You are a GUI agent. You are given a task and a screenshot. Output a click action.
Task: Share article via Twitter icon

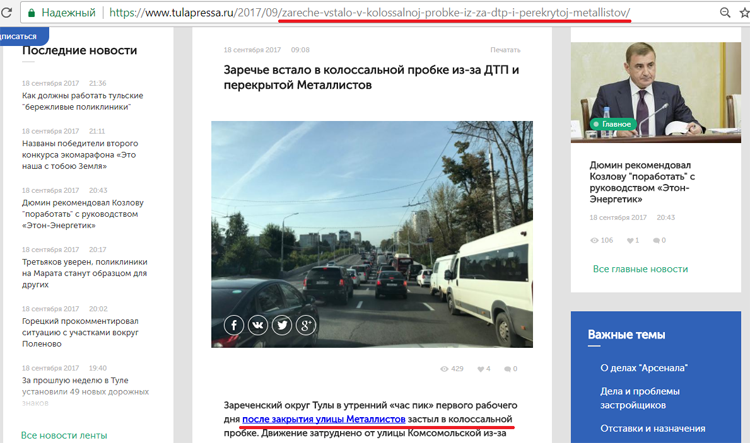tap(282, 325)
